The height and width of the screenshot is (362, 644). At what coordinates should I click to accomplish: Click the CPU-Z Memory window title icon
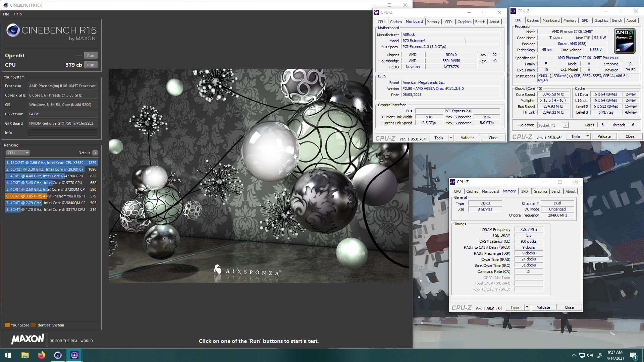coord(452,182)
